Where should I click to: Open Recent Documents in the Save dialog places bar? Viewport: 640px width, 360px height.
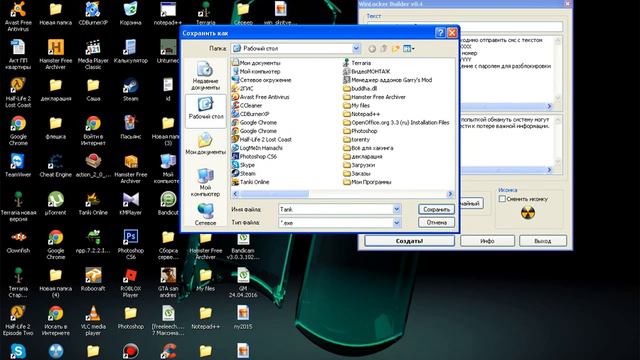(x=205, y=76)
